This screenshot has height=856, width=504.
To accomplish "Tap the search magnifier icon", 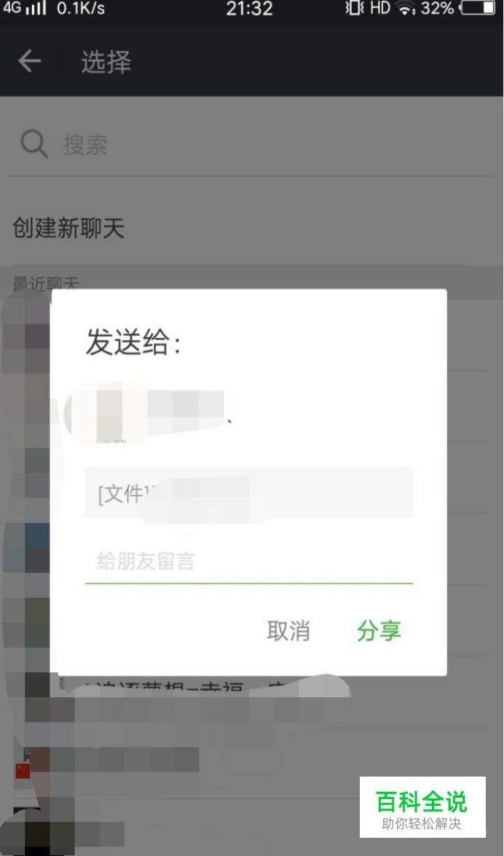I will [34, 144].
